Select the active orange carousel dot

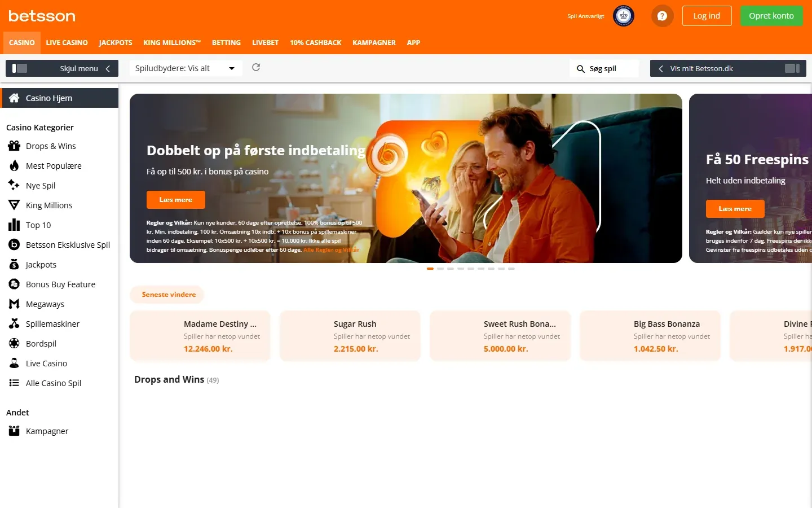click(430, 269)
